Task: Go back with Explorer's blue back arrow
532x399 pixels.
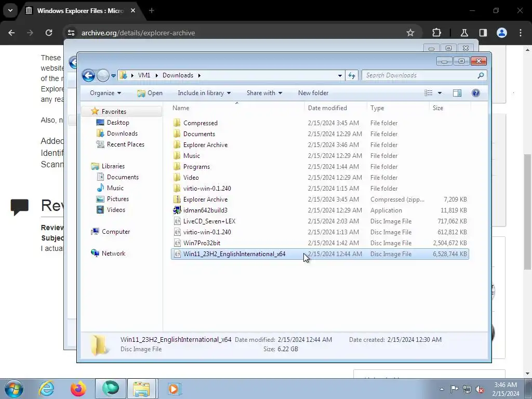Action: pos(88,75)
